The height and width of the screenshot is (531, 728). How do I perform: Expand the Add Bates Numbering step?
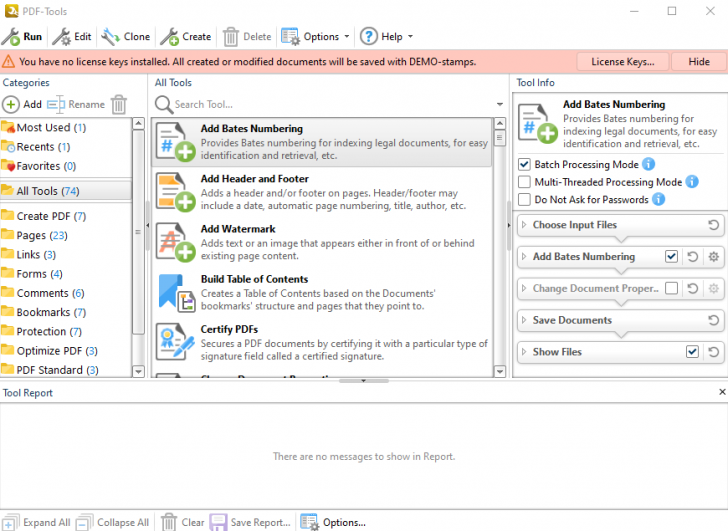524,257
